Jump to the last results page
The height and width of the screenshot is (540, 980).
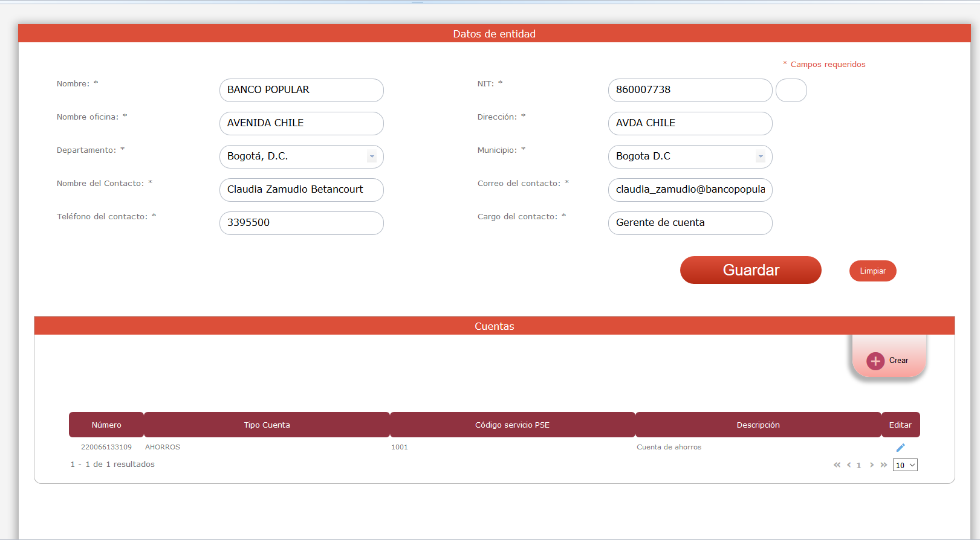pyautogui.click(x=884, y=465)
